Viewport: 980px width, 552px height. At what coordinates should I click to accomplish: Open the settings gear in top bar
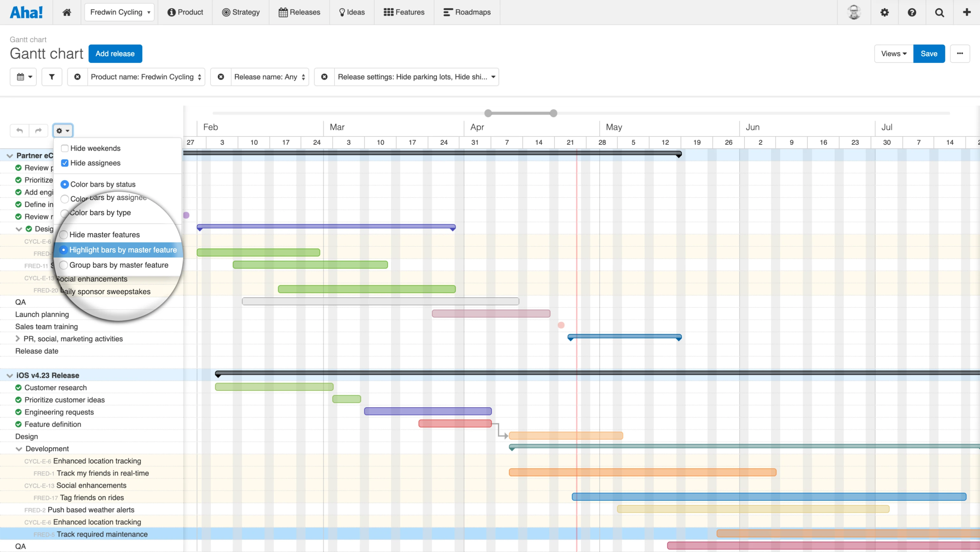click(885, 12)
